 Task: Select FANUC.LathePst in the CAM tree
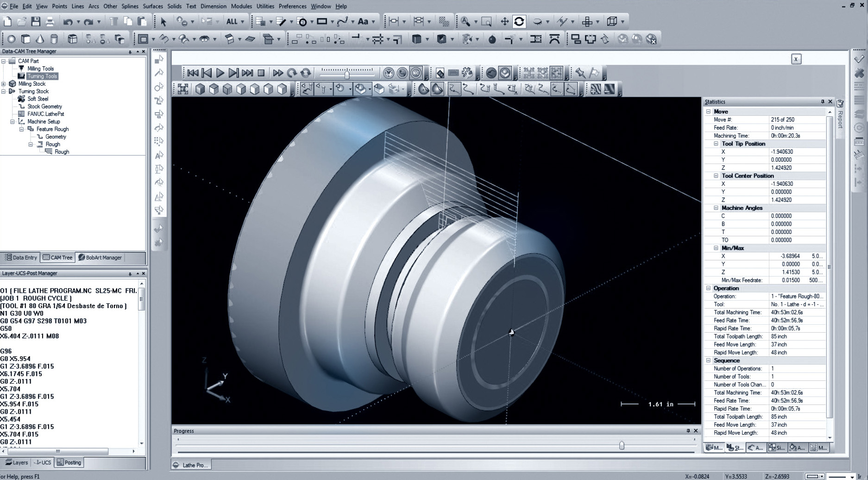[x=45, y=114]
